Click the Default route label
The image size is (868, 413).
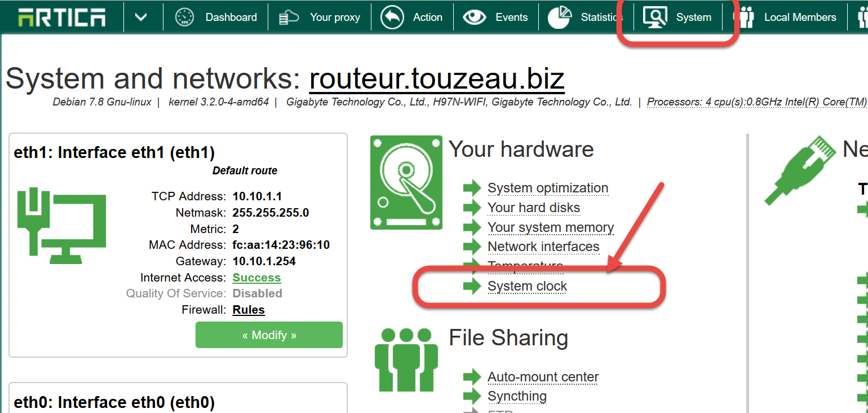coord(245,170)
